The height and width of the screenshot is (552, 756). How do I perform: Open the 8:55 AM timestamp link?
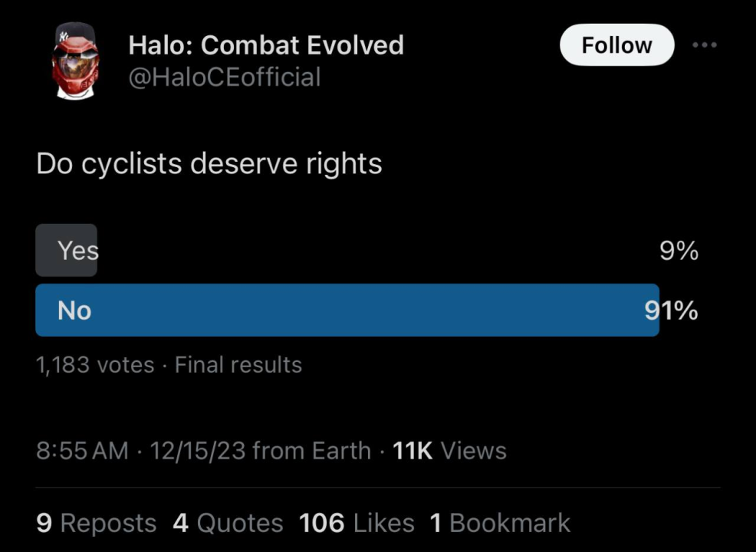click(x=82, y=450)
